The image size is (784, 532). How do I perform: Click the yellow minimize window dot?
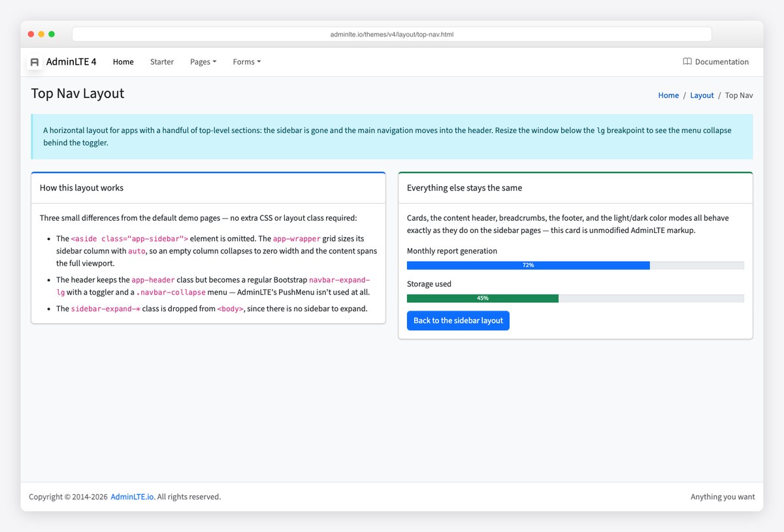41,34
